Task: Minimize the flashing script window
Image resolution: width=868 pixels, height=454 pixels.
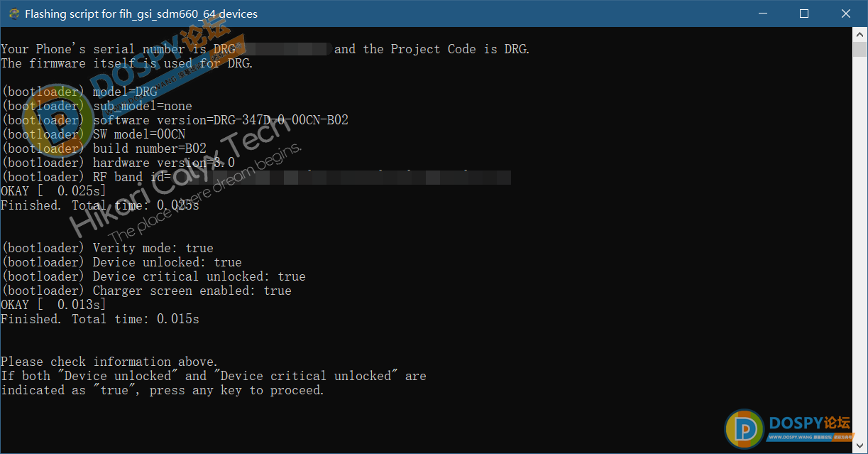Action: click(762, 13)
